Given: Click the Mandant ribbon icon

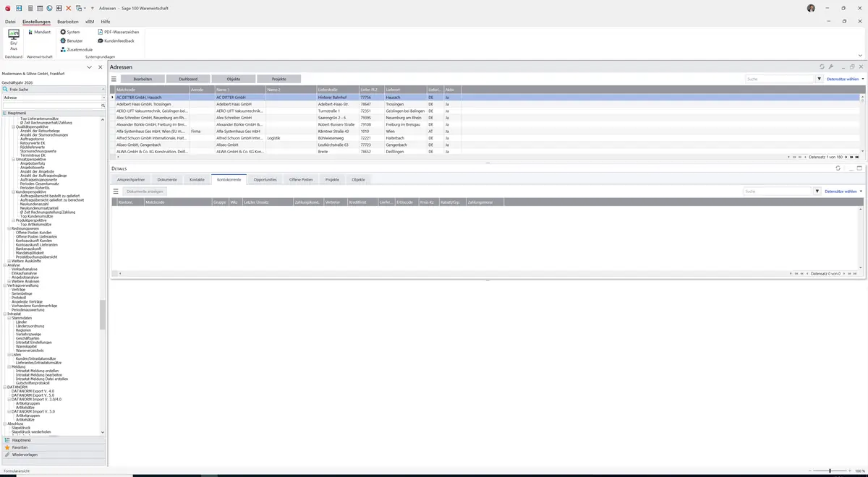Looking at the screenshot, I should tap(30, 32).
